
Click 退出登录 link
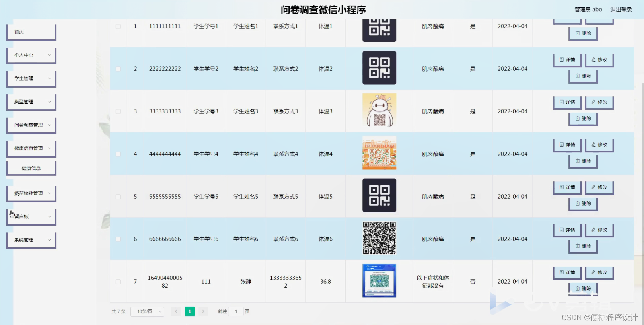point(621,10)
